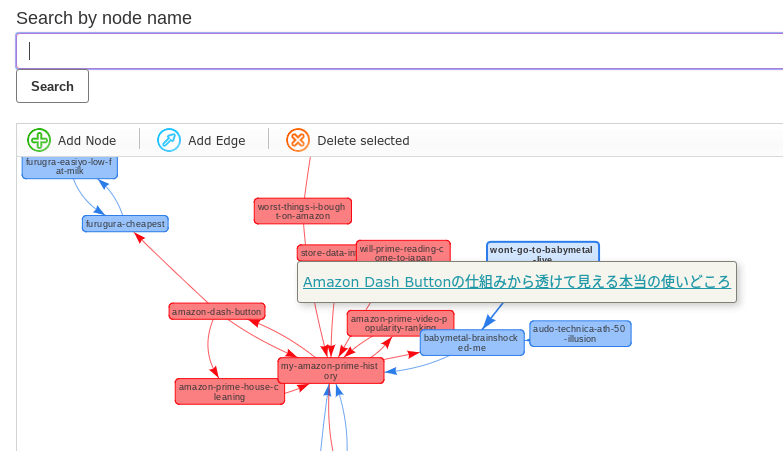Click the Add Node toolbar label

[x=87, y=141]
